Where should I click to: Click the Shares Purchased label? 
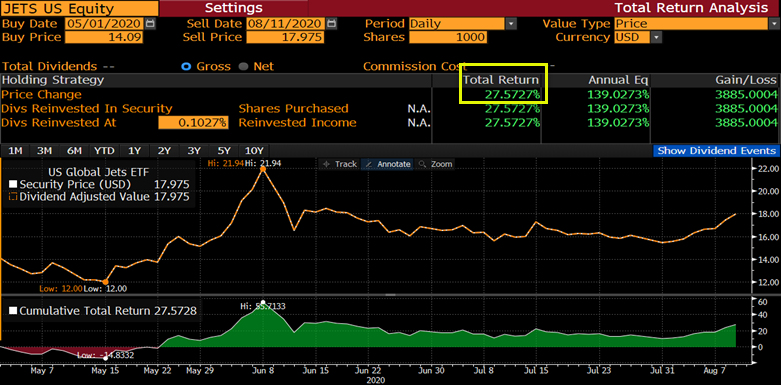tap(293, 109)
